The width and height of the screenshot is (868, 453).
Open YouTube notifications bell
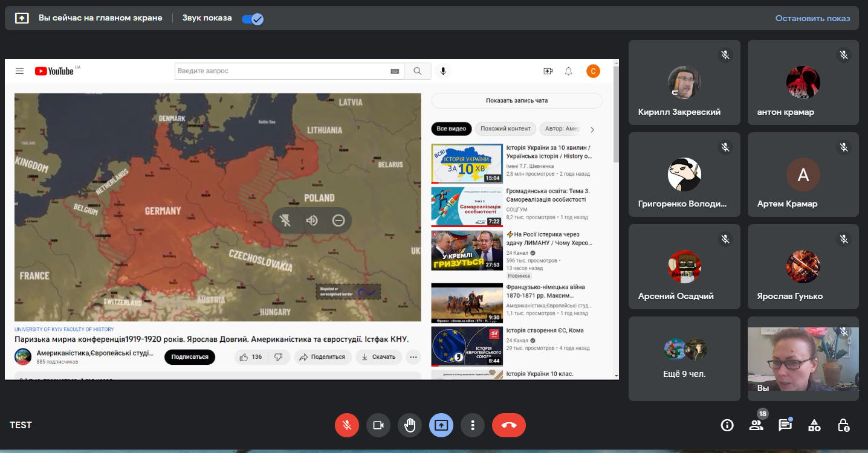569,71
